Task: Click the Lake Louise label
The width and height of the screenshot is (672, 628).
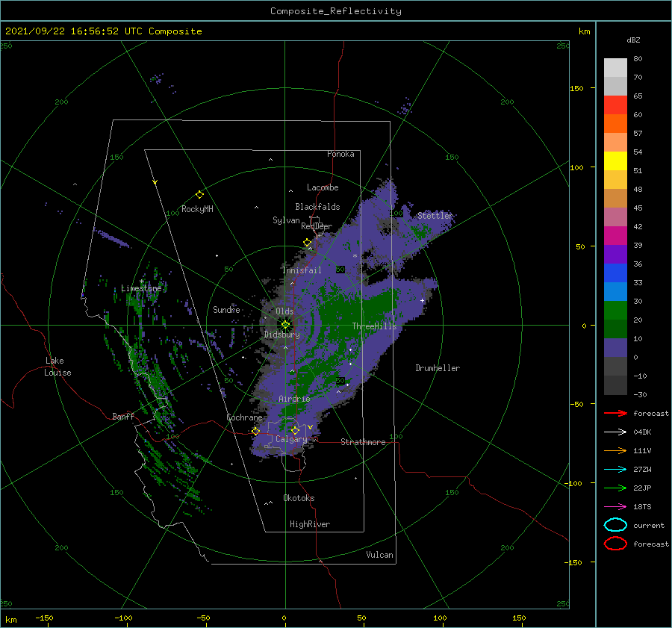Action: click(57, 367)
